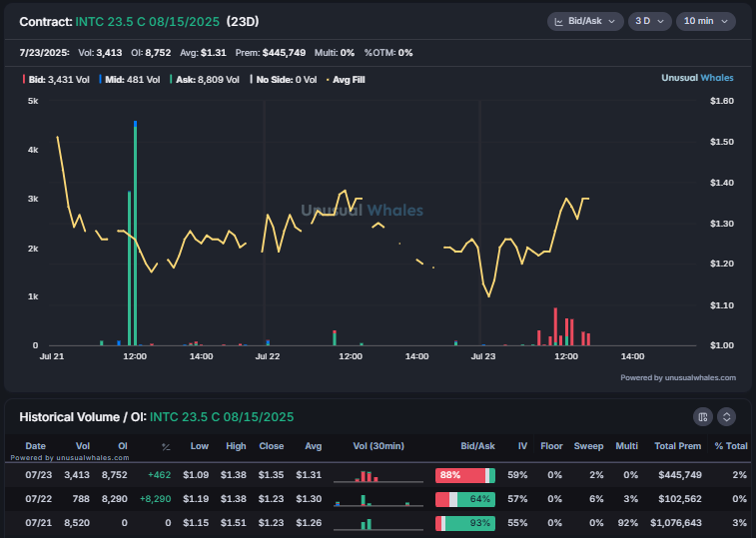The width and height of the screenshot is (756, 538).
Task: Click the $1.09 Low cell
Action: point(196,475)
